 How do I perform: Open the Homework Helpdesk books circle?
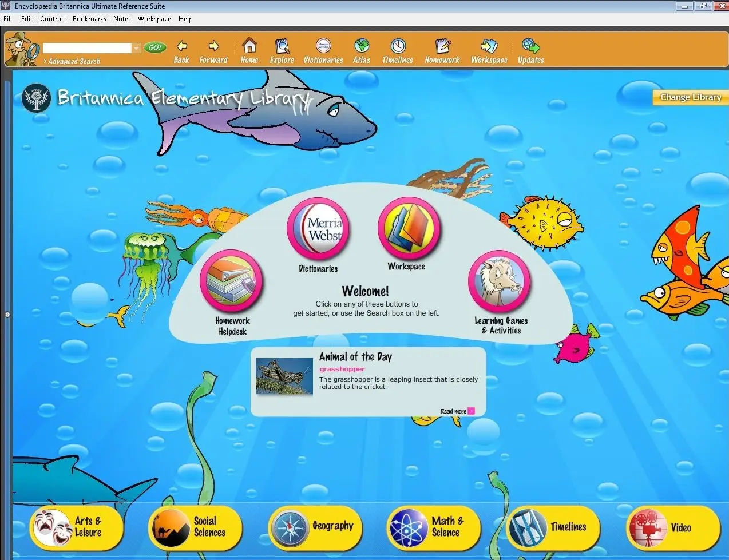pyautogui.click(x=231, y=281)
